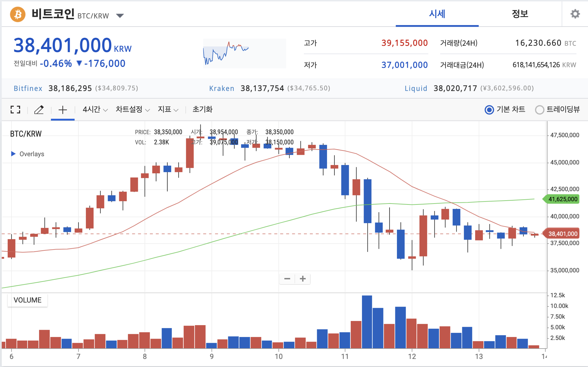This screenshot has width=588, height=367.
Task: Expand the Overlays triangle
Action: 13,154
